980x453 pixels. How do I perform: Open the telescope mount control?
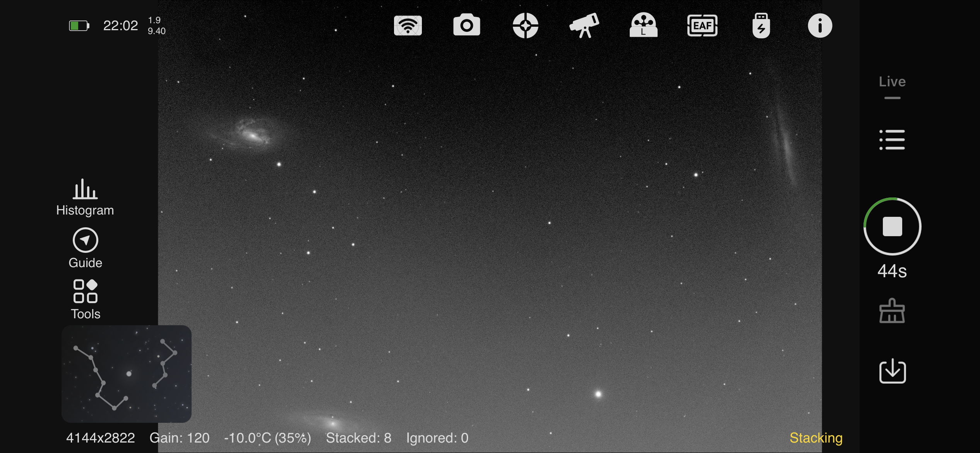click(x=584, y=26)
